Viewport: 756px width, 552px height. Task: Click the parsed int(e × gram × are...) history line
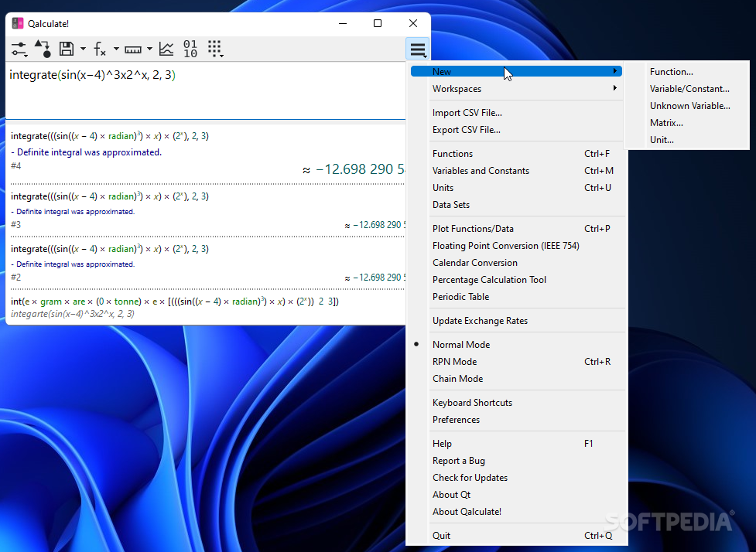click(175, 302)
